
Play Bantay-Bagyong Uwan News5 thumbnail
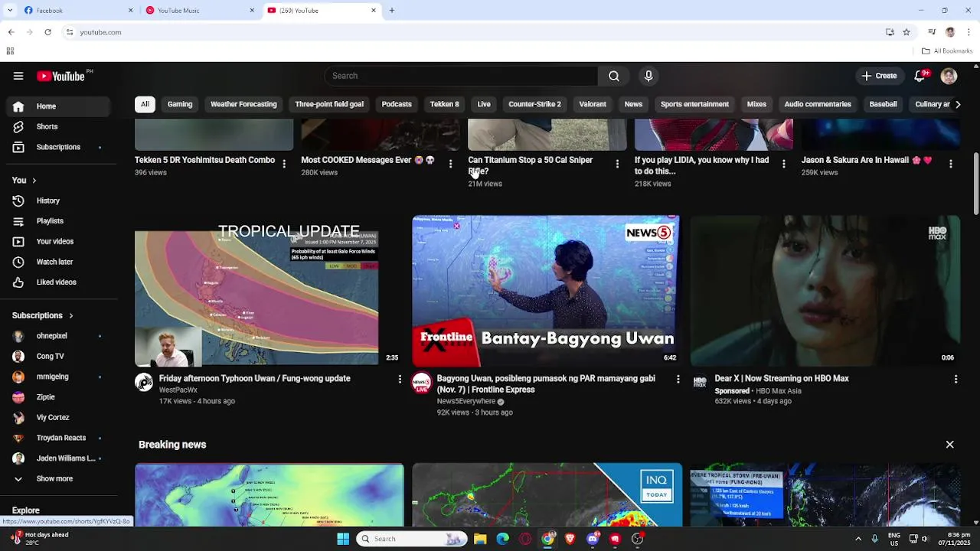click(545, 292)
